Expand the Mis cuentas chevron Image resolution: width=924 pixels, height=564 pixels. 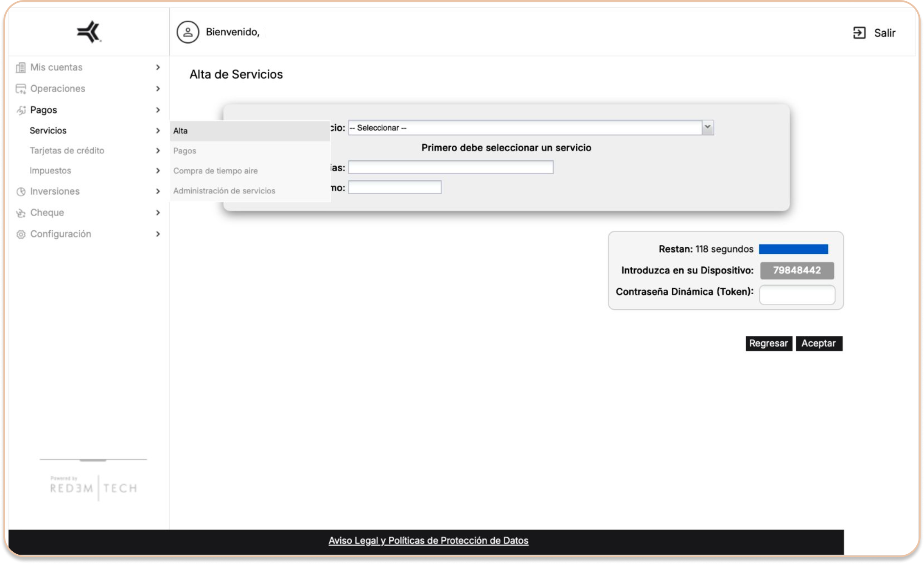tap(158, 67)
